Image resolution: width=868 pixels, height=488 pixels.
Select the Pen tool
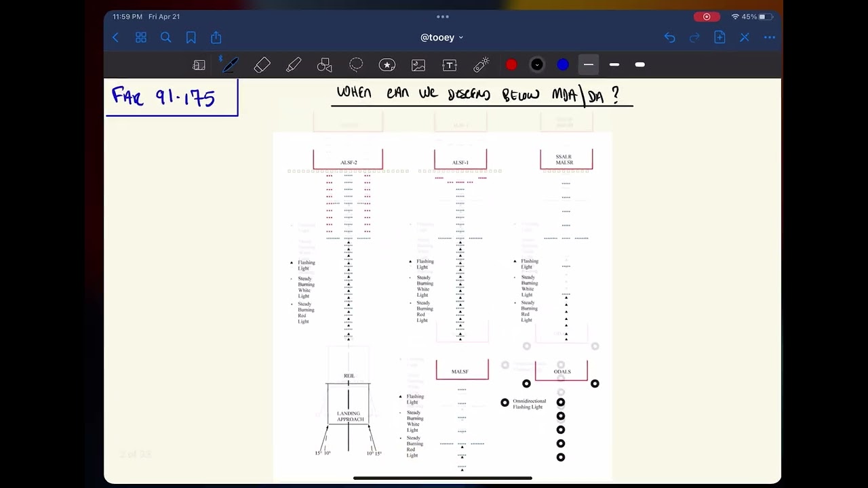(230, 65)
